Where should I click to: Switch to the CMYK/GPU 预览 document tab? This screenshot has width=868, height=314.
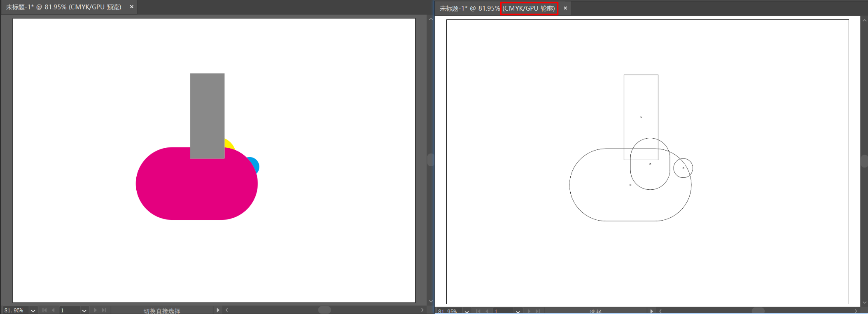[x=63, y=7]
